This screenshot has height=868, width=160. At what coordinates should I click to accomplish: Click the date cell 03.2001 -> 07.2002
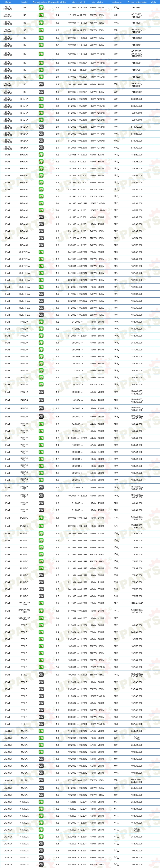78,301
